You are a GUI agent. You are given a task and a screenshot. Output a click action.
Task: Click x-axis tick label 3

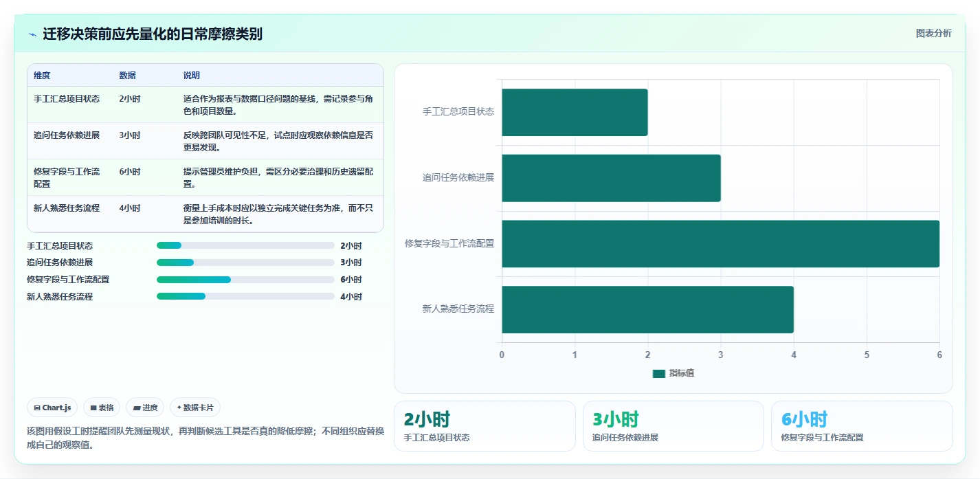[x=720, y=355]
